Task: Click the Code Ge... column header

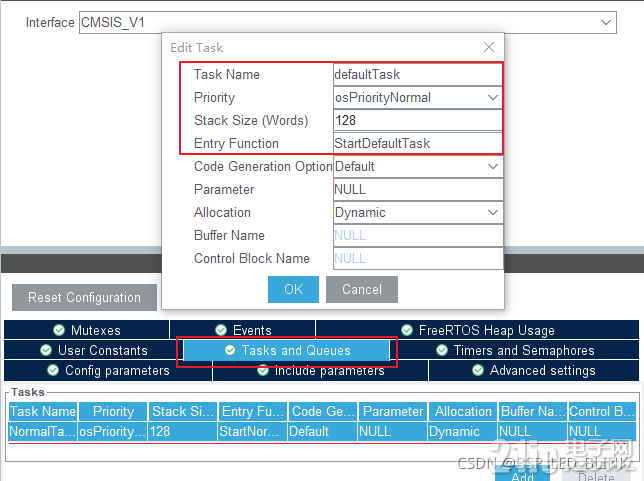Action: pyautogui.click(x=323, y=411)
